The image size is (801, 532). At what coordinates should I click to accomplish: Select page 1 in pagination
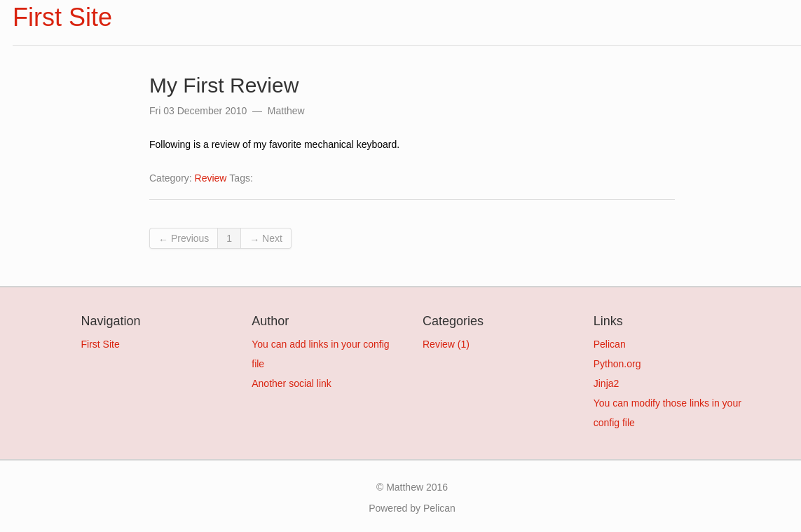[229, 238]
